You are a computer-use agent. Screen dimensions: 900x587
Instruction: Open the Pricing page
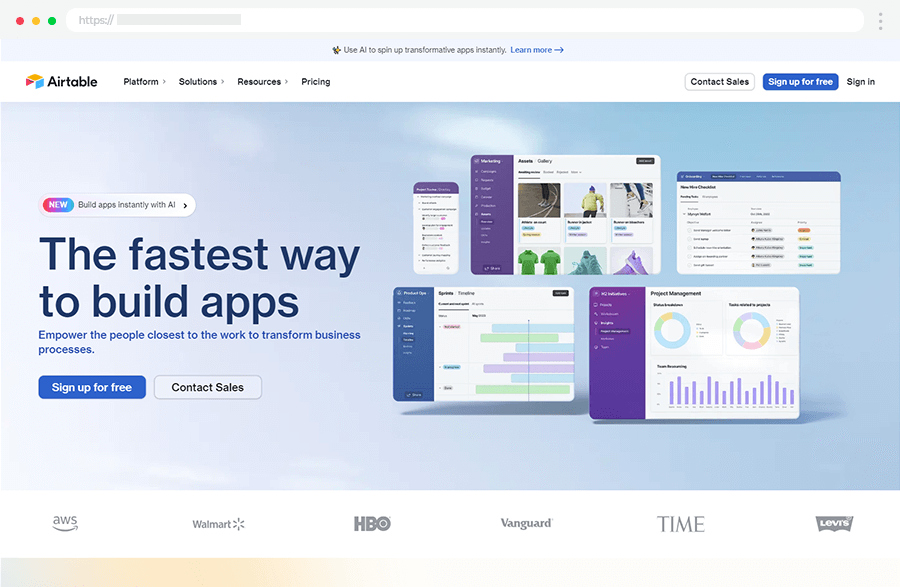pos(316,82)
